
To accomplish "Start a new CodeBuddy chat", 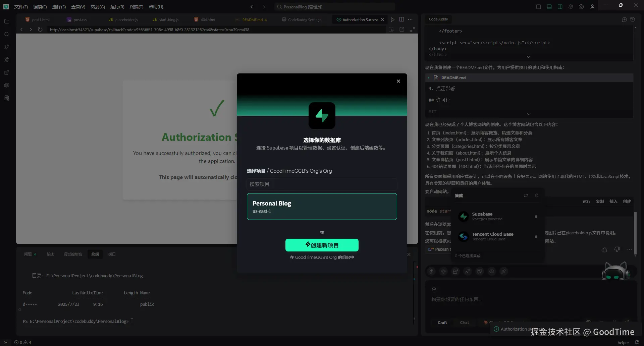I will click(x=624, y=19).
